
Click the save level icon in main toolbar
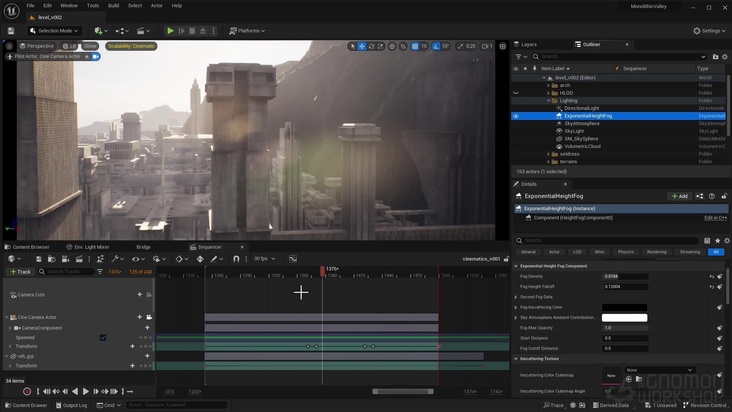11,31
